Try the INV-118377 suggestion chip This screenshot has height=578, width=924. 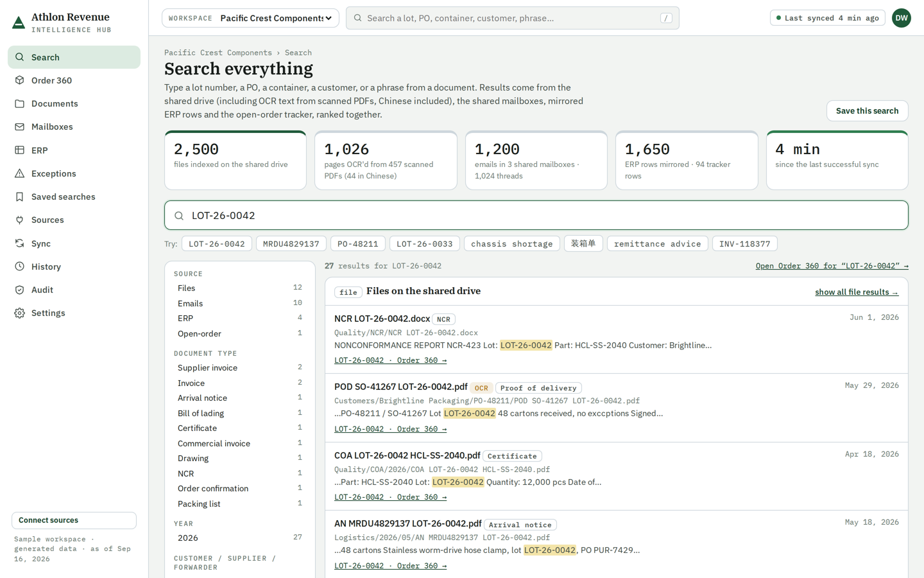744,244
